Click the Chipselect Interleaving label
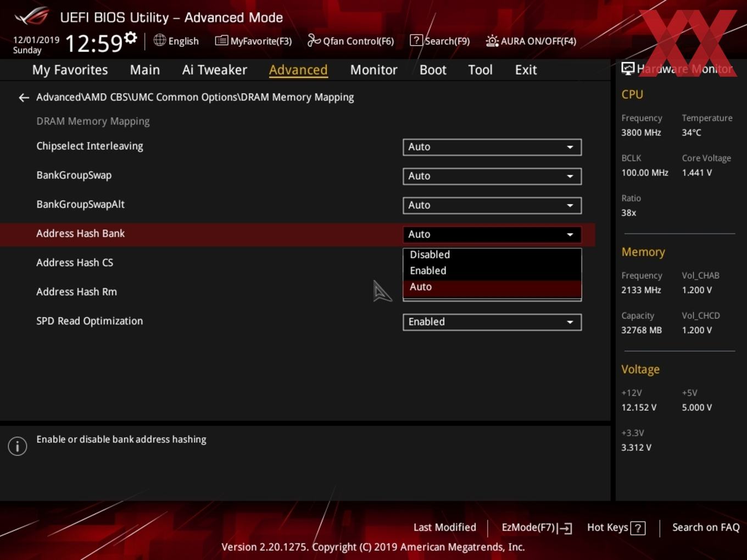Viewport: 747px width, 560px height. coord(90,146)
